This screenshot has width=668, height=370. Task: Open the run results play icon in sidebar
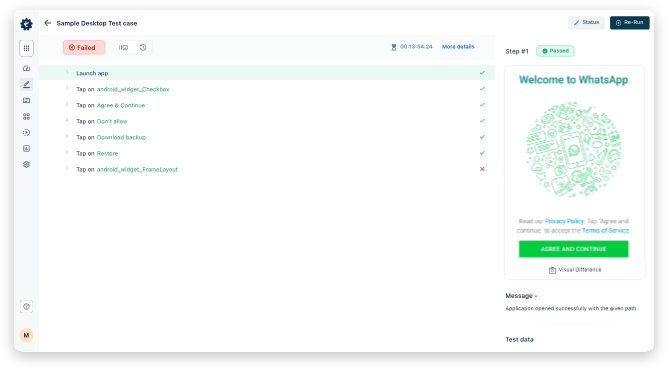[x=26, y=132]
